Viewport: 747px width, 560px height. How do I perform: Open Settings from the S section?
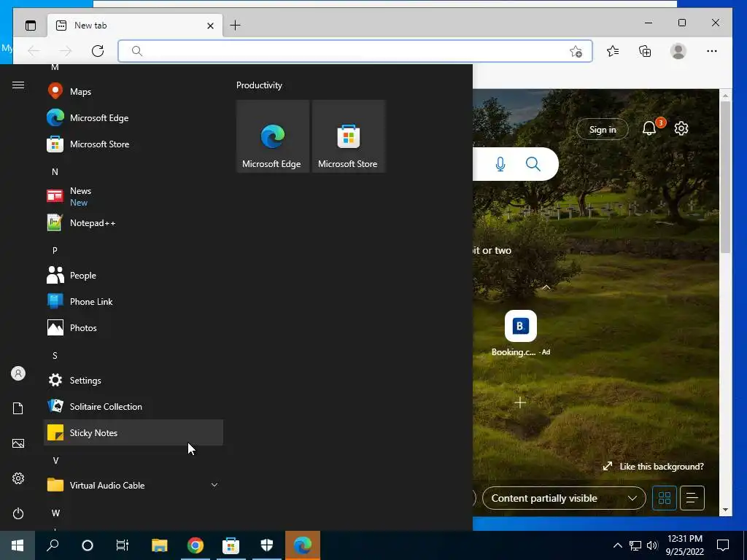tap(133, 380)
